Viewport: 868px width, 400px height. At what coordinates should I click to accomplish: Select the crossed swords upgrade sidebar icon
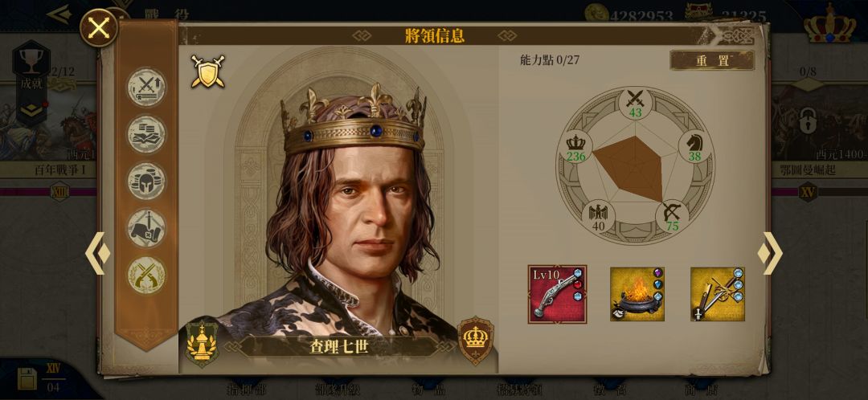click(x=147, y=87)
